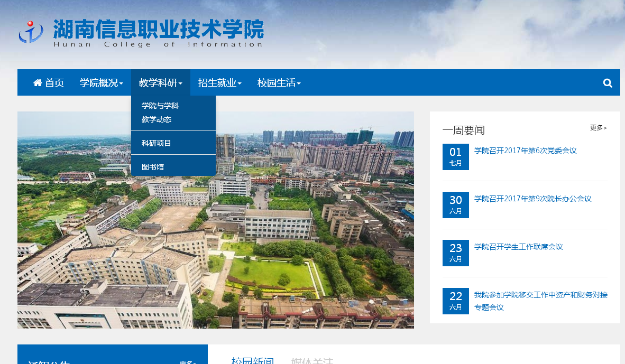Click the 01 七月 date badge
625x364 pixels.
click(455, 157)
